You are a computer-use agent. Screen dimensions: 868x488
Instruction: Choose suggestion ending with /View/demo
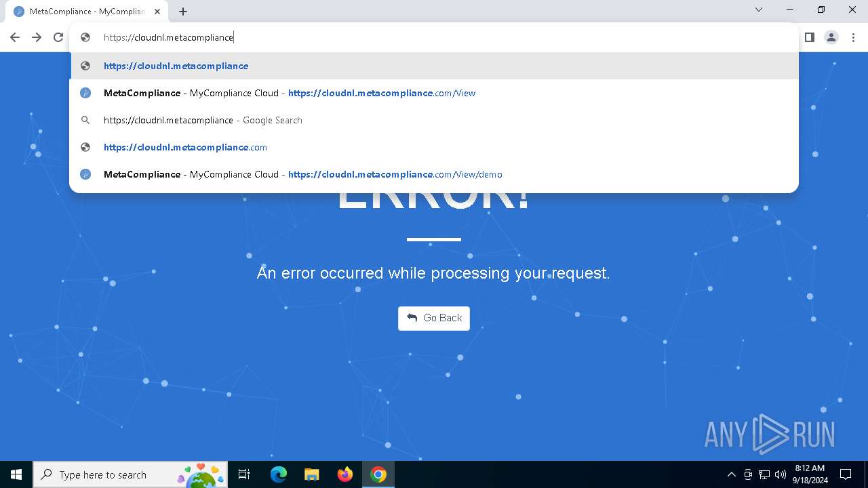coord(434,174)
